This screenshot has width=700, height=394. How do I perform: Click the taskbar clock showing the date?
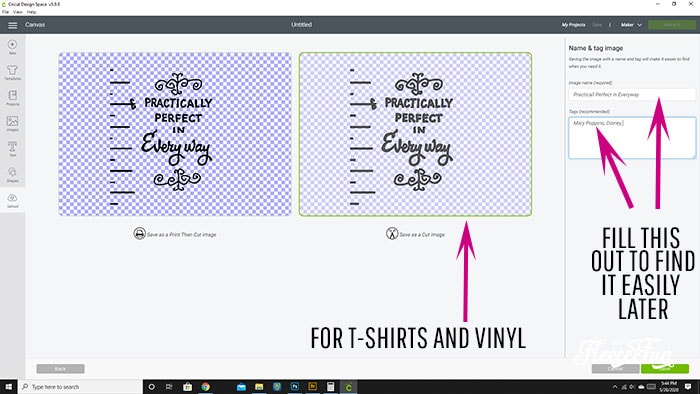click(669, 387)
